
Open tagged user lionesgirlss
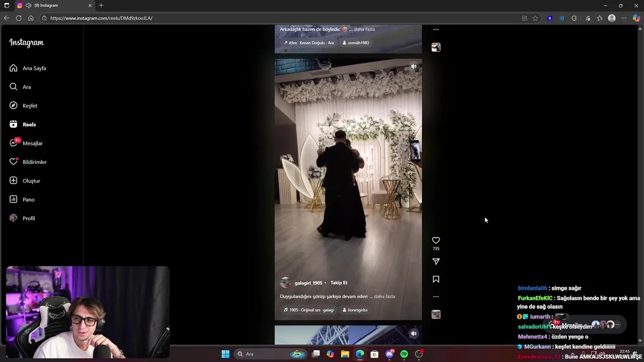coord(355,310)
